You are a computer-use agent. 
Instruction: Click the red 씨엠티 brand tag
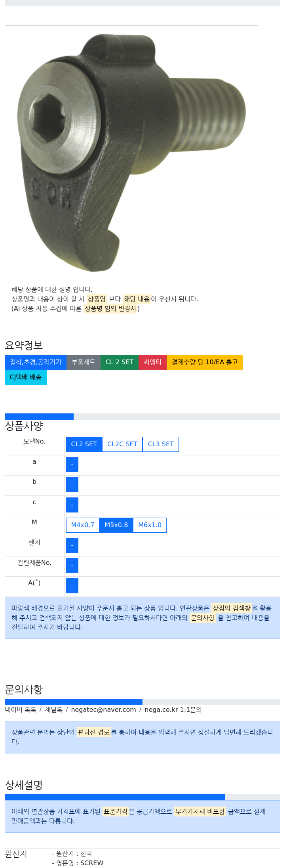(x=152, y=362)
